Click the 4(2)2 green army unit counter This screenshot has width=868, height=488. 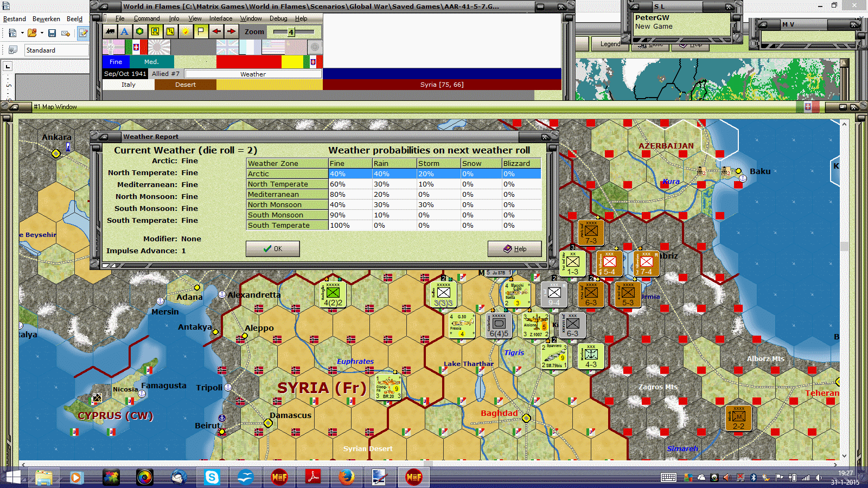click(x=333, y=294)
